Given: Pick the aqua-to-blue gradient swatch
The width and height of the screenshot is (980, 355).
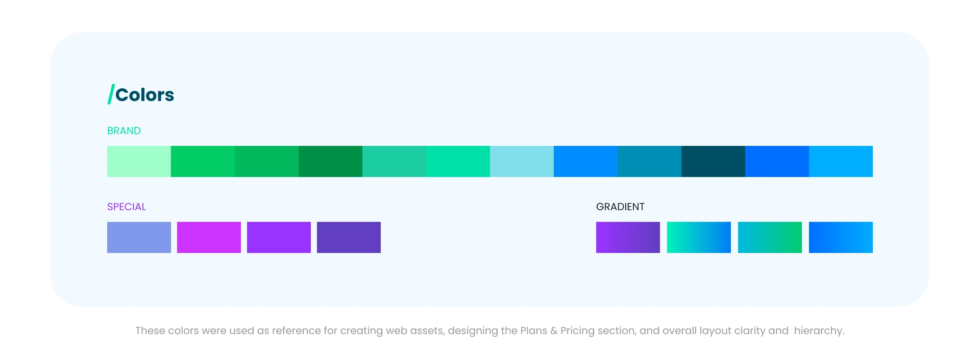Looking at the screenshot, I should tap(699, 237).
